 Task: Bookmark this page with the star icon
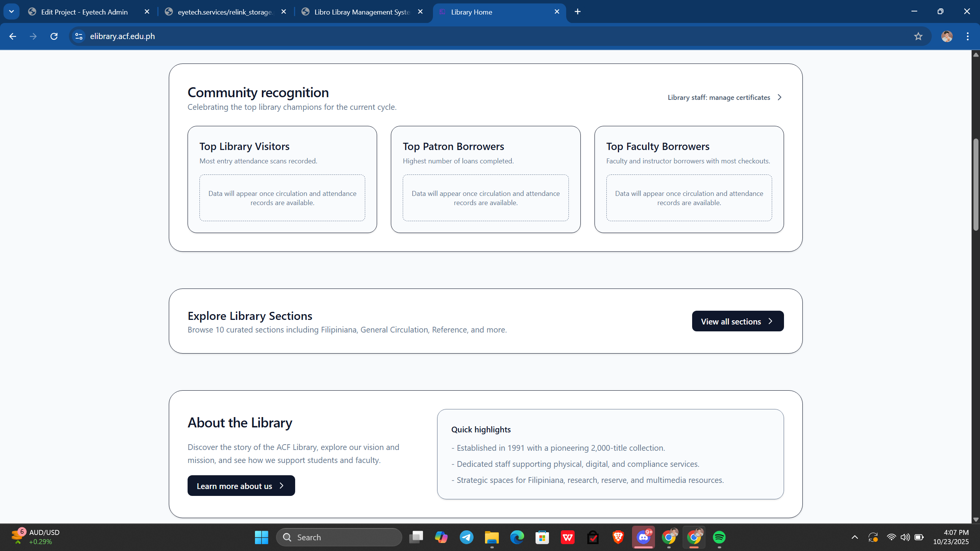point(918,36)
